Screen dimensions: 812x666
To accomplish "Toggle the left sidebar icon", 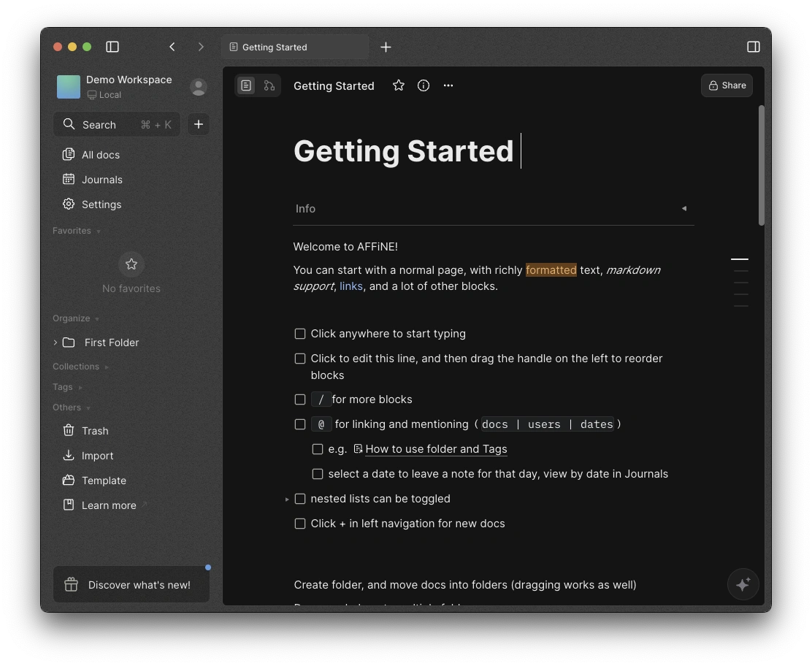I will point(112,47).
